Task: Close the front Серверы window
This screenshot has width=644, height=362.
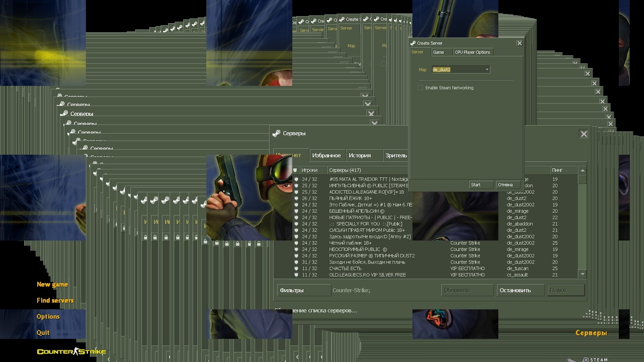Action: tap(584, 134)
